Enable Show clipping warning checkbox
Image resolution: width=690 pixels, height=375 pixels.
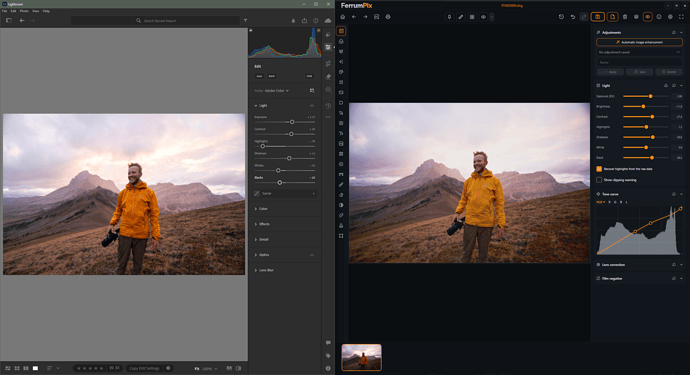pyautogui.click(x=599, y=180)
